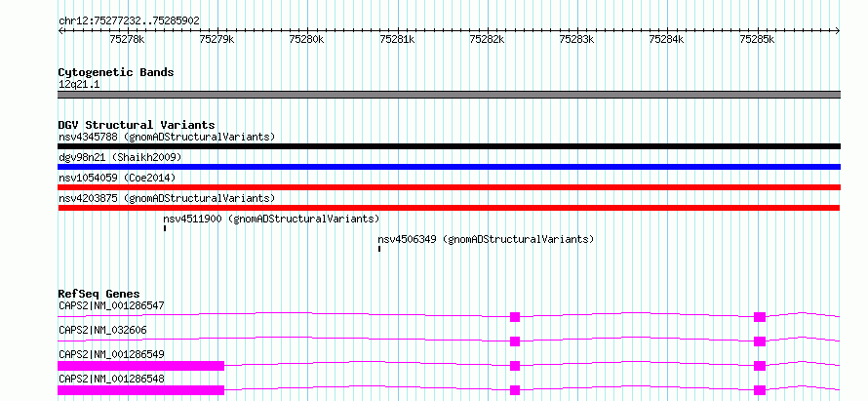Select NM_032606 exon between 75282k and 75283k
The height and width of the screenshot is (401, 868).
coord(515,341)
